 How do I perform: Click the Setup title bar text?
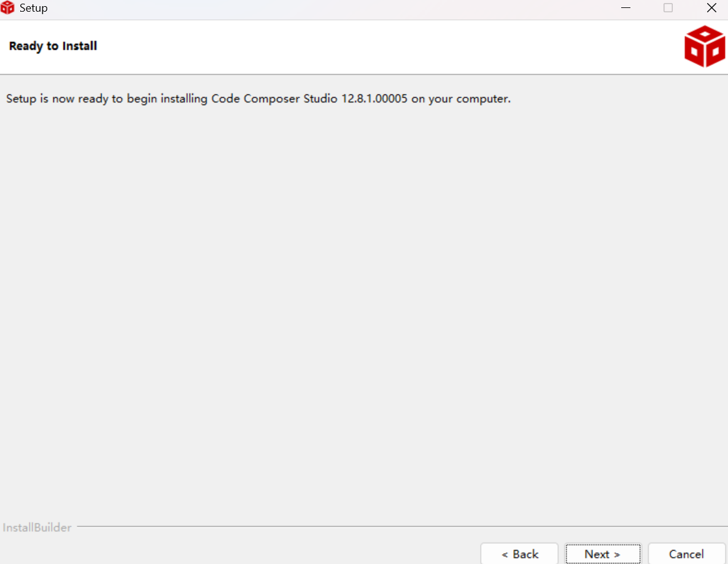pos(34,7)
